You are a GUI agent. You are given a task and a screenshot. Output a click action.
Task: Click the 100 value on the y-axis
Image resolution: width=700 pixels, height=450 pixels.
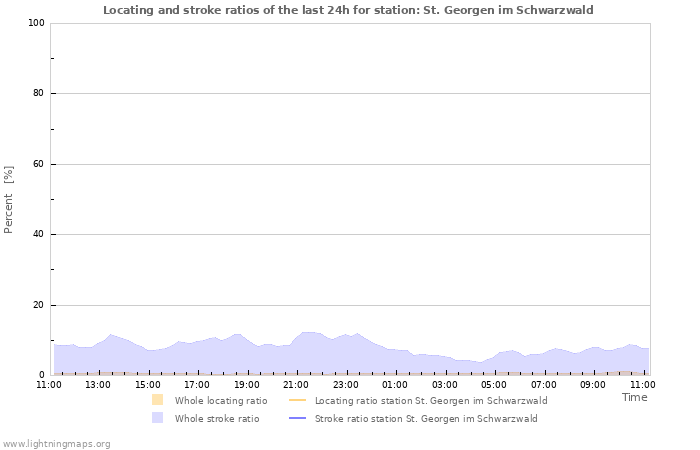(34, 23)
